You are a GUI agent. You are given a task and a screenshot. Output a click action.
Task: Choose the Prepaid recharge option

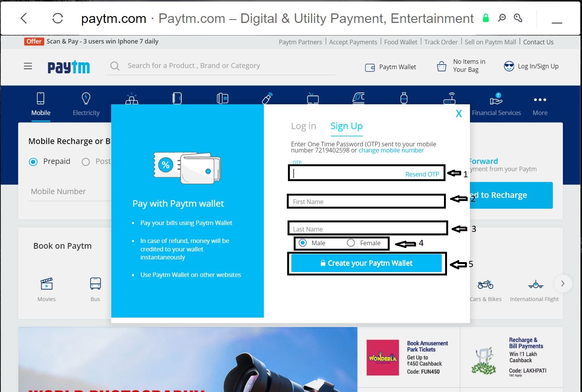pos(33,162)
